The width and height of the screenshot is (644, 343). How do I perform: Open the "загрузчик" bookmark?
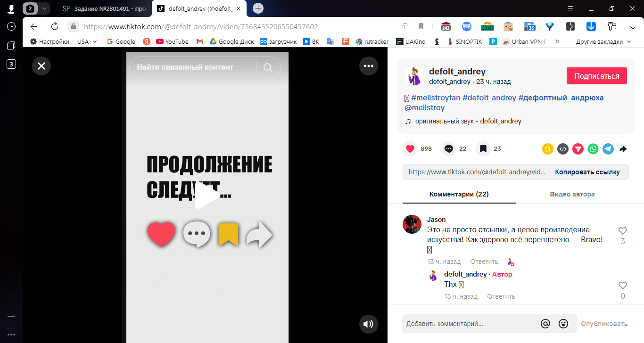(x=279, y=41)
